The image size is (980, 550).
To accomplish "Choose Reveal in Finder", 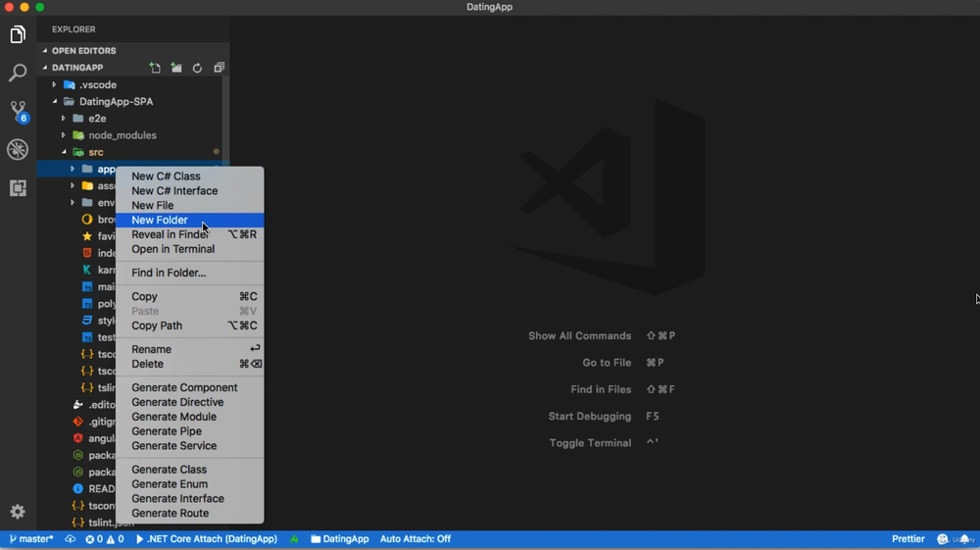I will tap(190, 234).
